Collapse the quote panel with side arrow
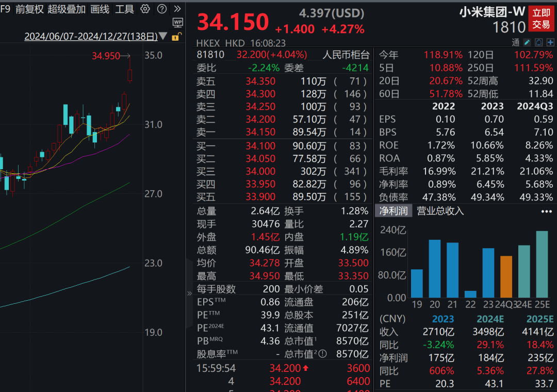Screen dimensions: 557x392 pyautogui.click(x=189, y=293)
